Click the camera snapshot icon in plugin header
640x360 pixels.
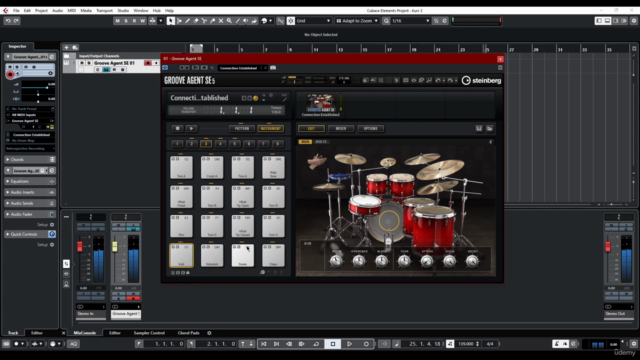[x=273, y=68]
